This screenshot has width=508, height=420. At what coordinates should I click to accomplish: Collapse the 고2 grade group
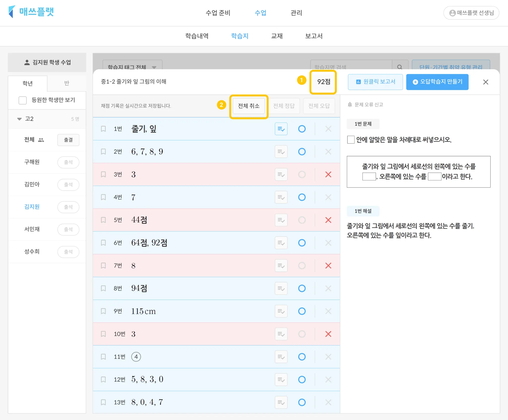click(19, 119)
